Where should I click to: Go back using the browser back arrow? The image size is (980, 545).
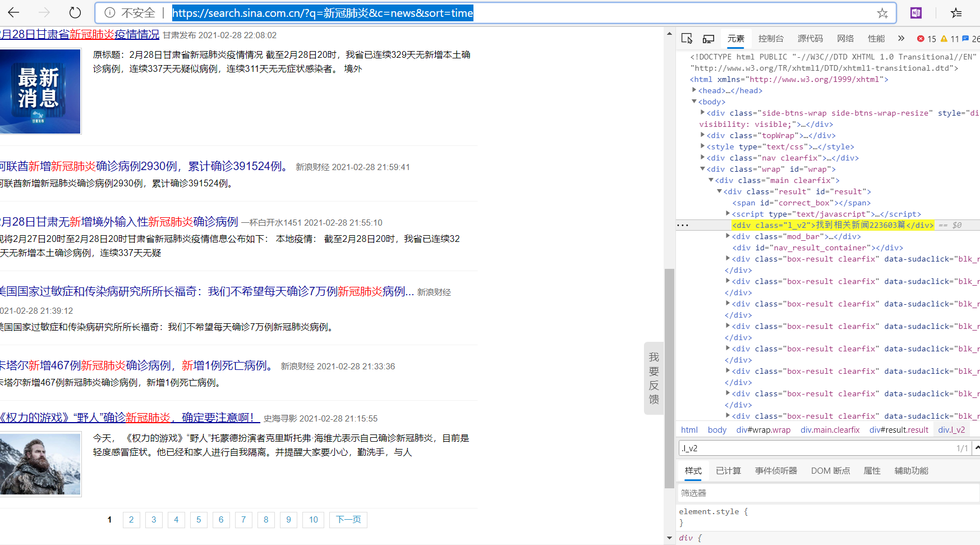pos(14,12)
